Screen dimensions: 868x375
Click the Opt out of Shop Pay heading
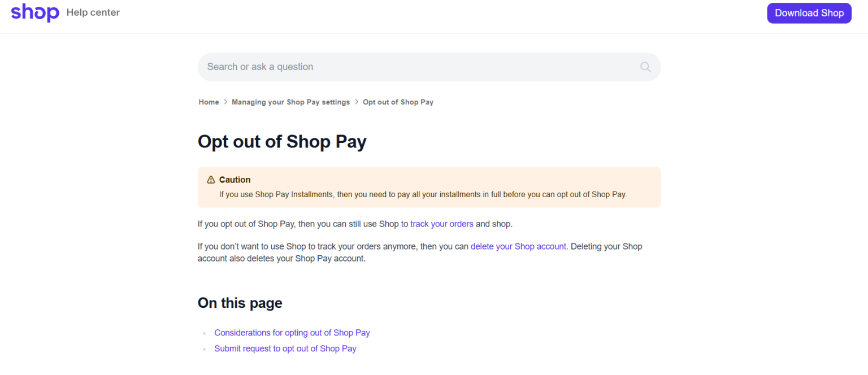point(282,141)
